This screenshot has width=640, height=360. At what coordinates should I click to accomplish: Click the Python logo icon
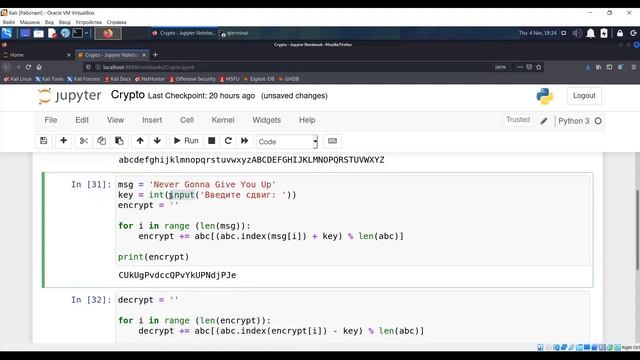(544, 96)
